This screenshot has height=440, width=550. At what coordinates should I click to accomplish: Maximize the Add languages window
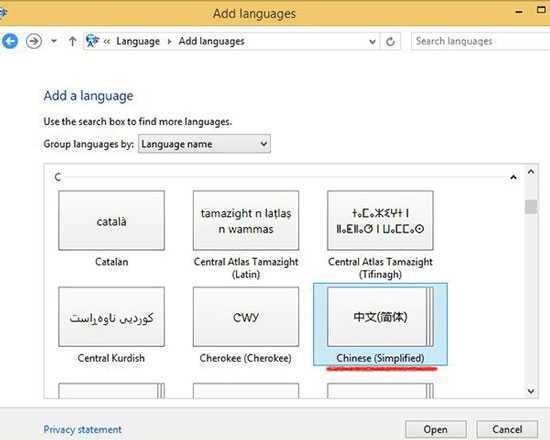[x=542, y=11]
